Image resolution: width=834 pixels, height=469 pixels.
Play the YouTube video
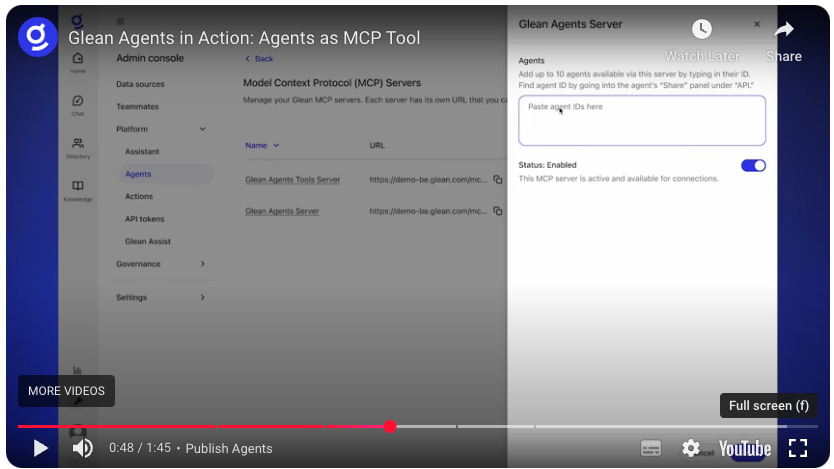pos(40,448)
